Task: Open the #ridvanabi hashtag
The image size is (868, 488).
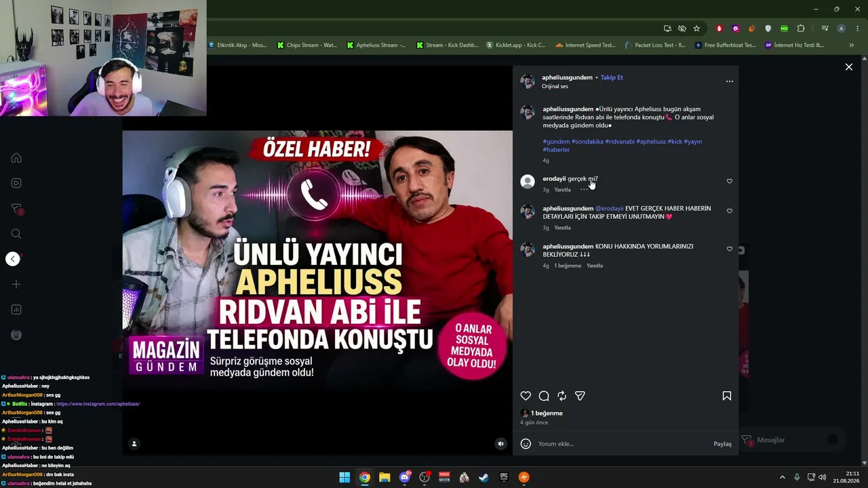Action: (x=619, y=142)
